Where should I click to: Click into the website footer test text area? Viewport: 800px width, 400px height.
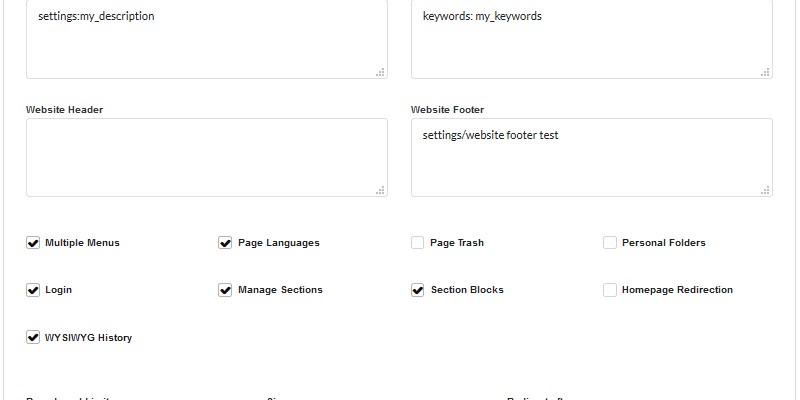point(592,158)
